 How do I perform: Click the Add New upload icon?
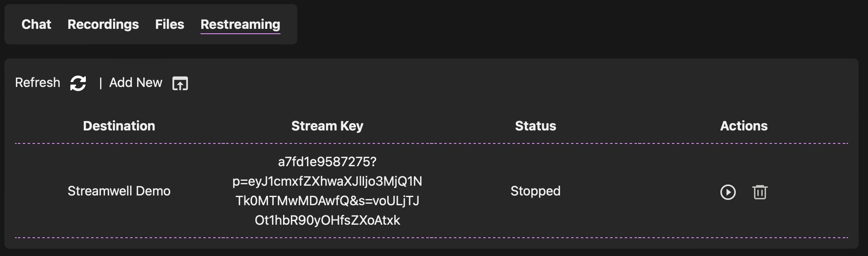(180, 83)
